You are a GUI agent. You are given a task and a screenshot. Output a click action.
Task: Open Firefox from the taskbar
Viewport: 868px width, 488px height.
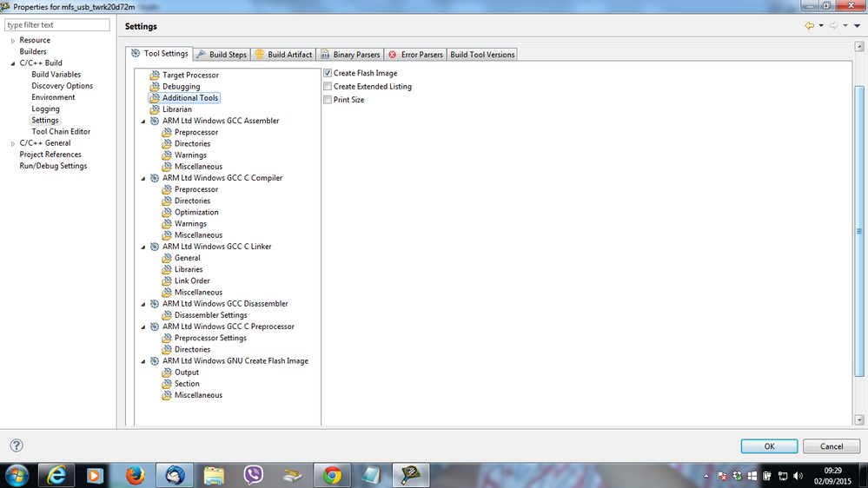[135, 475]
